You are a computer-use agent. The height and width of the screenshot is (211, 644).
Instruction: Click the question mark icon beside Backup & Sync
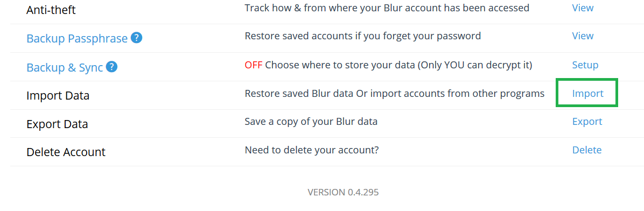(x=111, y=67)
